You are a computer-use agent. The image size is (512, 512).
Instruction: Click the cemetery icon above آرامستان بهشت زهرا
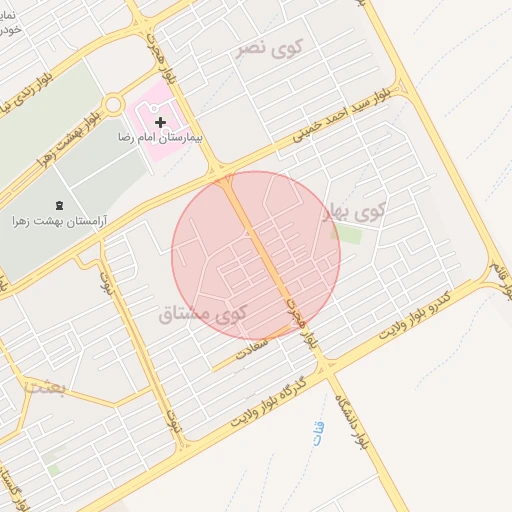[x=60, y=205]
